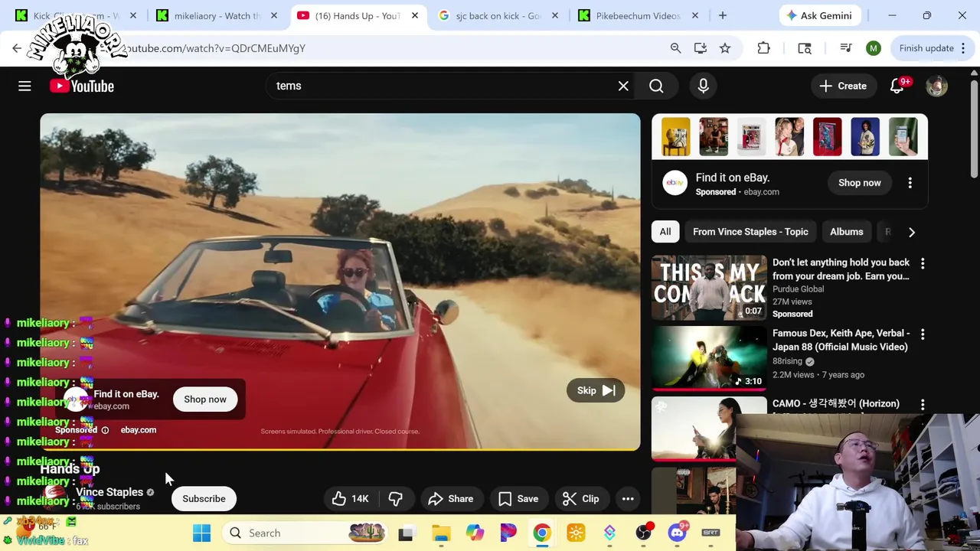This screenshot has width=980, height=551.
Task: Expand more filter chips with right arrow
Action: (x=911, y=232)
